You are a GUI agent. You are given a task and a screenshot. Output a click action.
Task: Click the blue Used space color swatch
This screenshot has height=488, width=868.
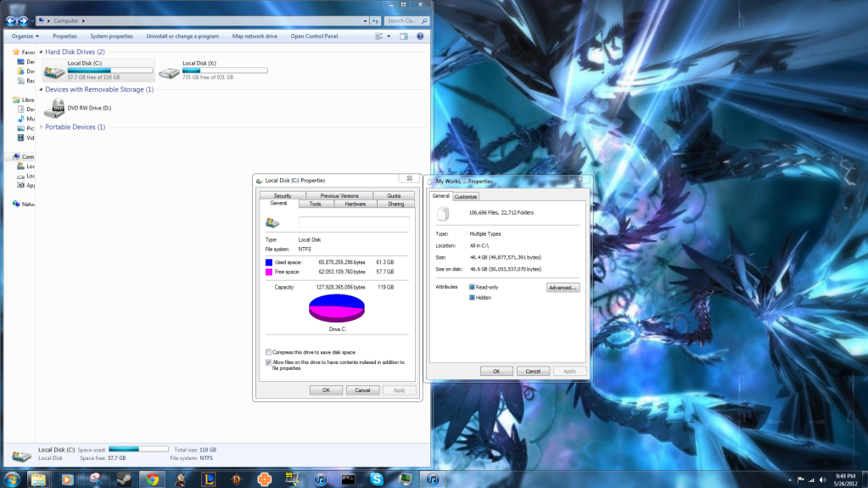tap(269, 262)
